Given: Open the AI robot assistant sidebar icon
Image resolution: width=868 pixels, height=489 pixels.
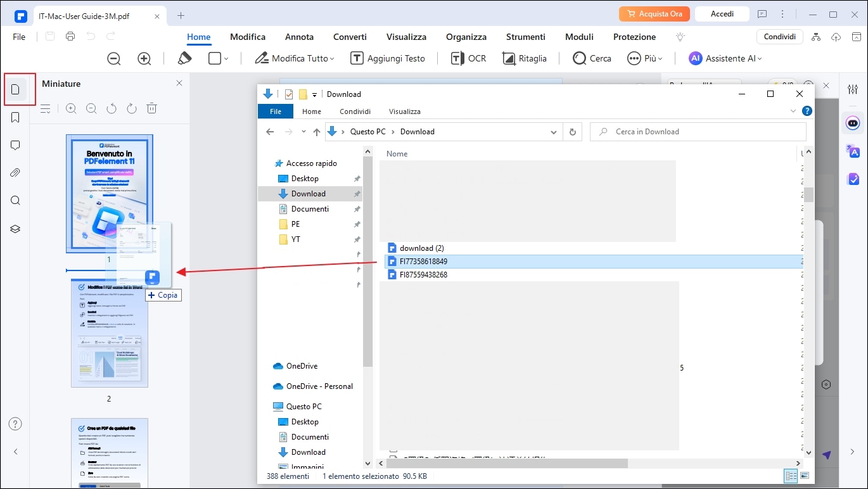Looking at the screenshot, I should coord(853,123).
